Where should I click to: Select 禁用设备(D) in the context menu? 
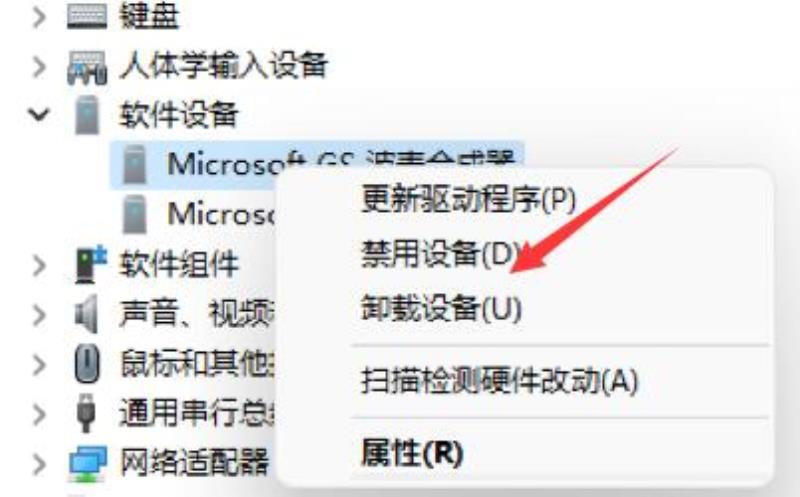(441, 254)
